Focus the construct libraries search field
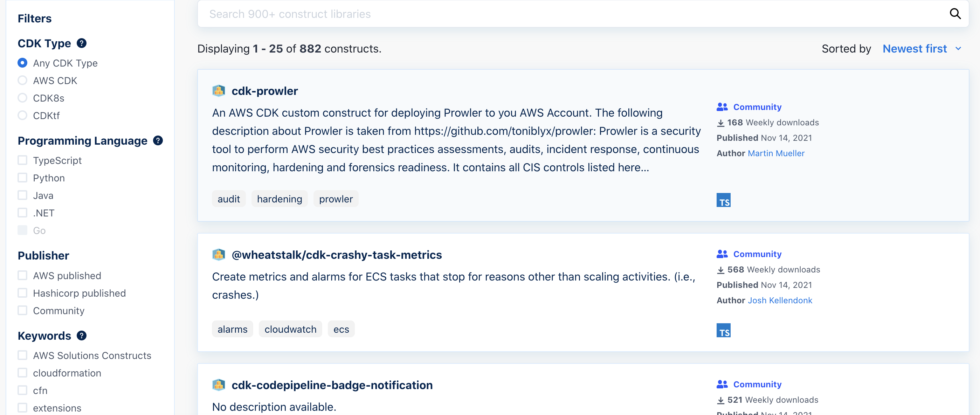Screen dimensions: 980x415 coord(571,14)
